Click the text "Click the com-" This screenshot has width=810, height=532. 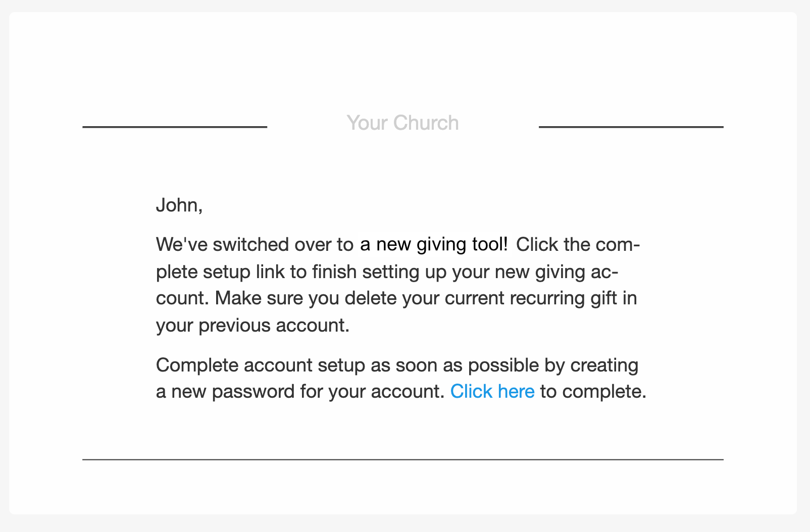(x=578, y=245)
